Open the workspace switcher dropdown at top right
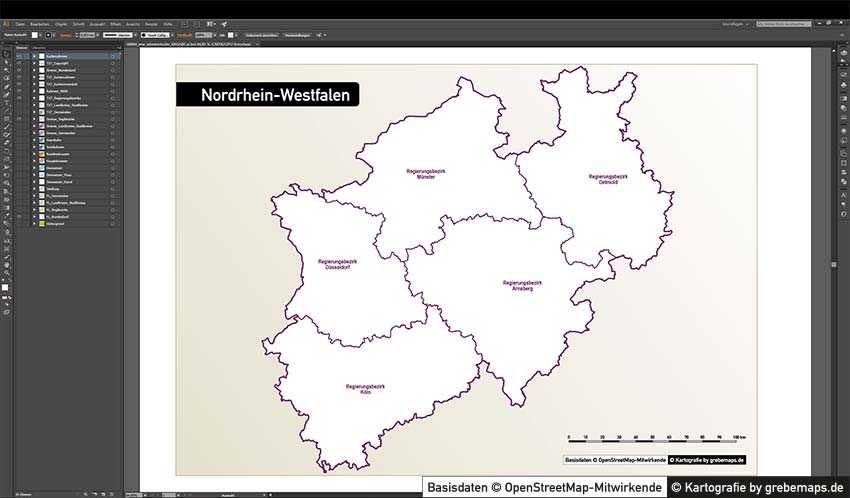 pyautogui.click(x=747, y=22)
